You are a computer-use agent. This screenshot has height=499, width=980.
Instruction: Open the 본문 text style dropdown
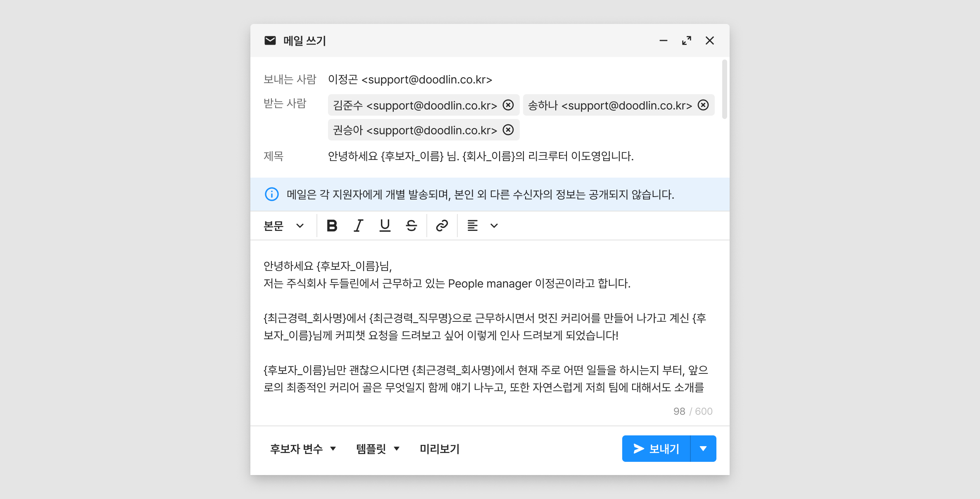(284, 226)
